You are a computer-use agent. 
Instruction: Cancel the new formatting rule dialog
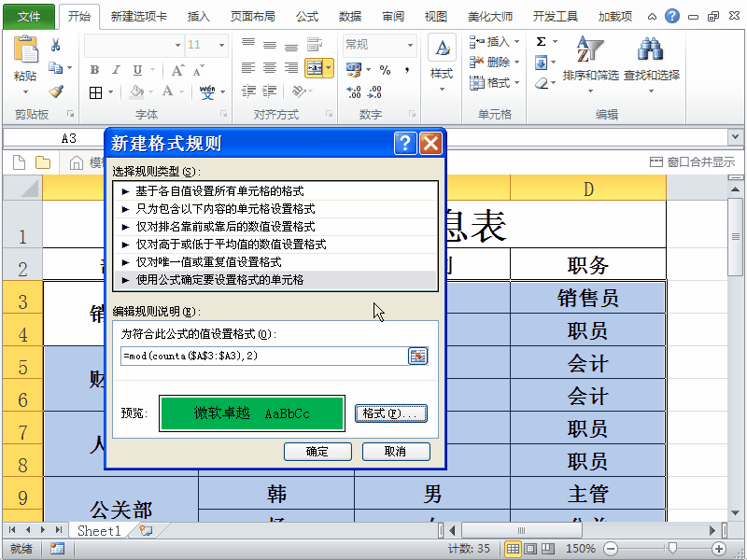click(395, 452)
